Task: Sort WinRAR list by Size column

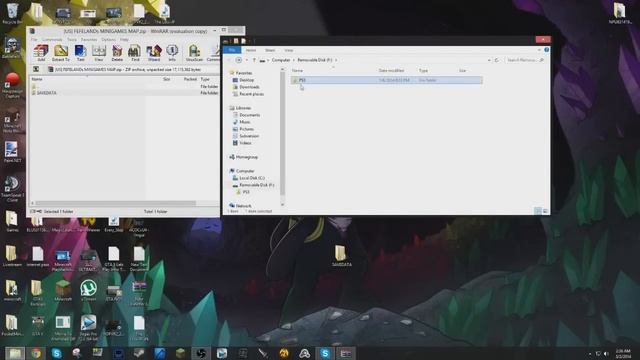Action: [x=167, y=79]
